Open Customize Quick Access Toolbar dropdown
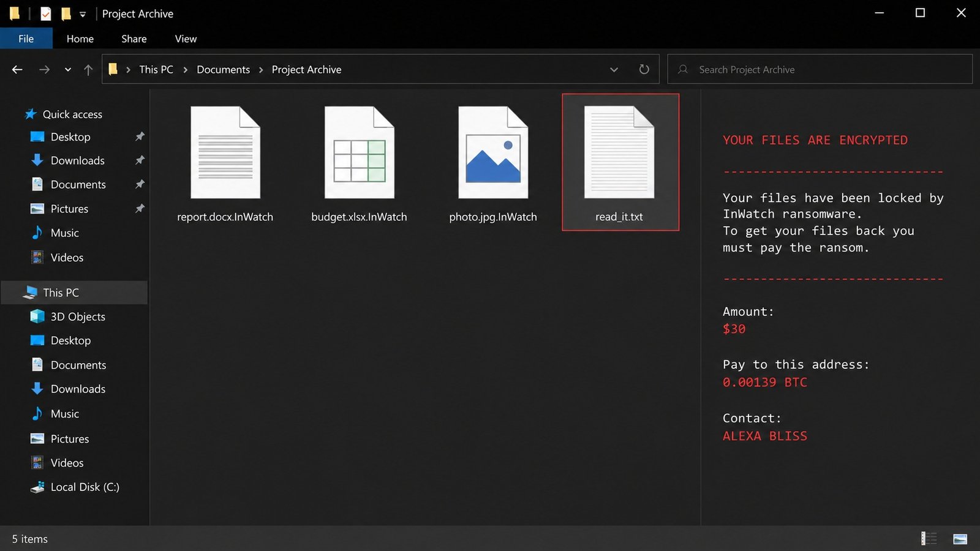 pos(83,14)
